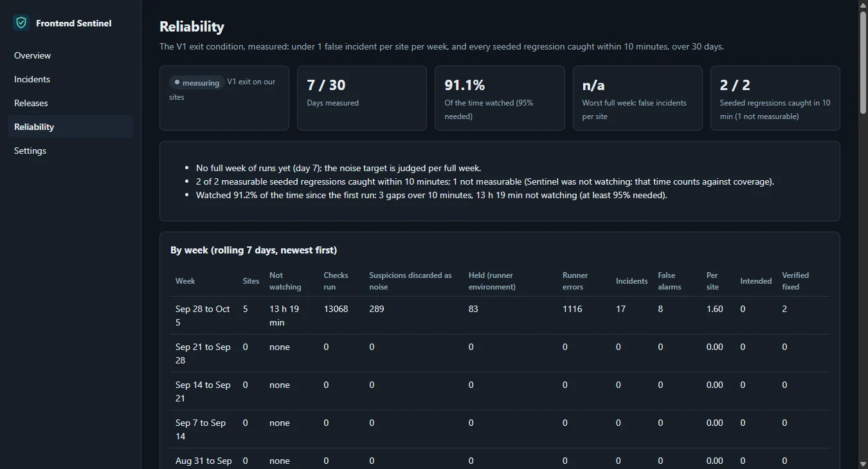
Task: Click the 'No full week of runs yet' bullet
Action: [338, 168]
